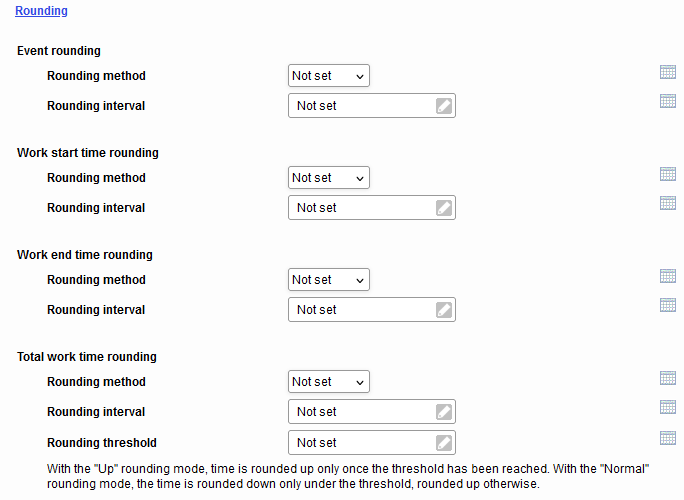Click calendar icon beside Work end rounding method
The width and height of the screenshot is (684, 500).
click(668, 276)
